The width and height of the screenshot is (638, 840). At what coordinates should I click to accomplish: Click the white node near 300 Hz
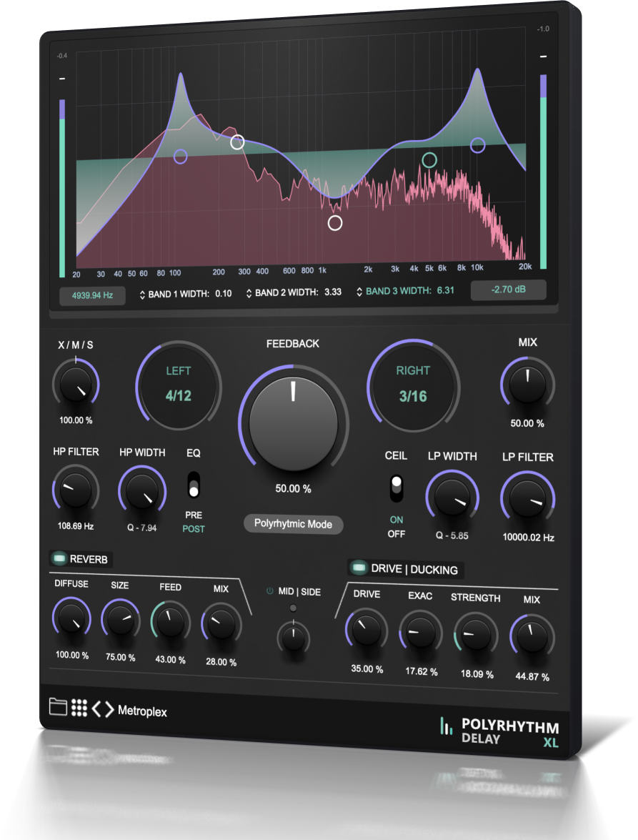[237, 142]
